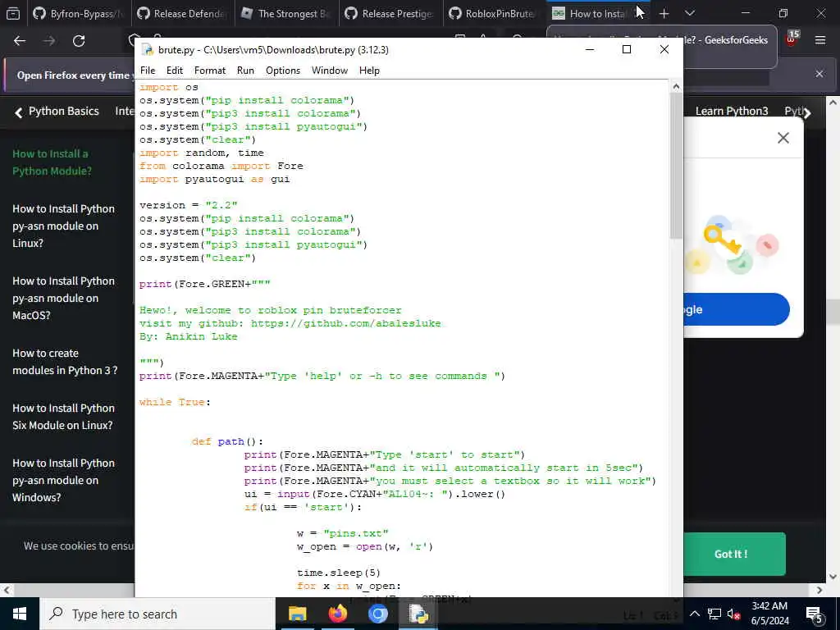The width and height of the screenshot is (840, 630).
Task: Open Chrome from the taskbar
Action: 377,614
